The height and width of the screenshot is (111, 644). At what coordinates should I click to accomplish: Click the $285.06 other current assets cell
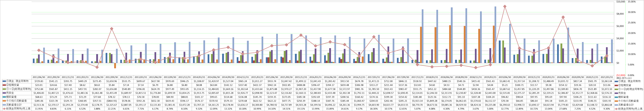click(39, 101)
